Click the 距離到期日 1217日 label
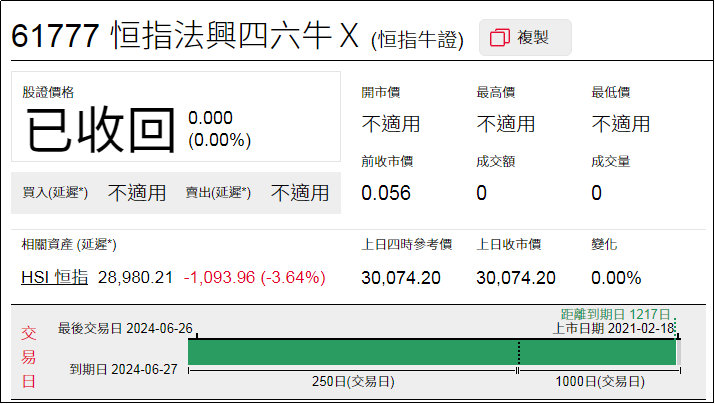Screen dimensions: 715x404 [615, 314]
